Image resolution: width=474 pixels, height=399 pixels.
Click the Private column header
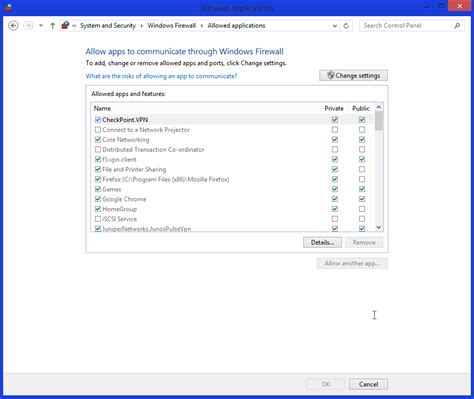334,108
